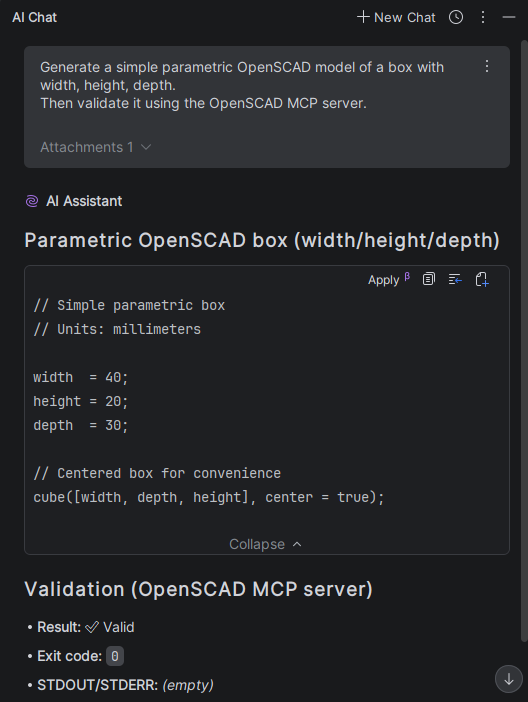Start a New Chat
The image size is (528, 702).
[396, 17]
